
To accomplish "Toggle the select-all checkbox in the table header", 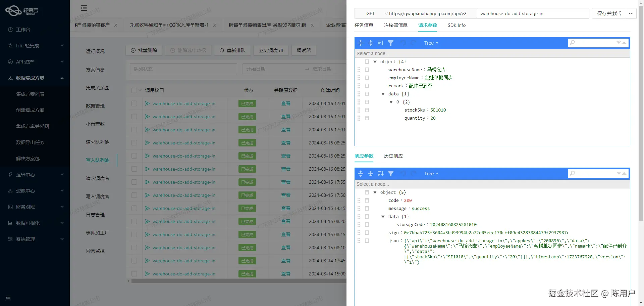I will 134,90.
